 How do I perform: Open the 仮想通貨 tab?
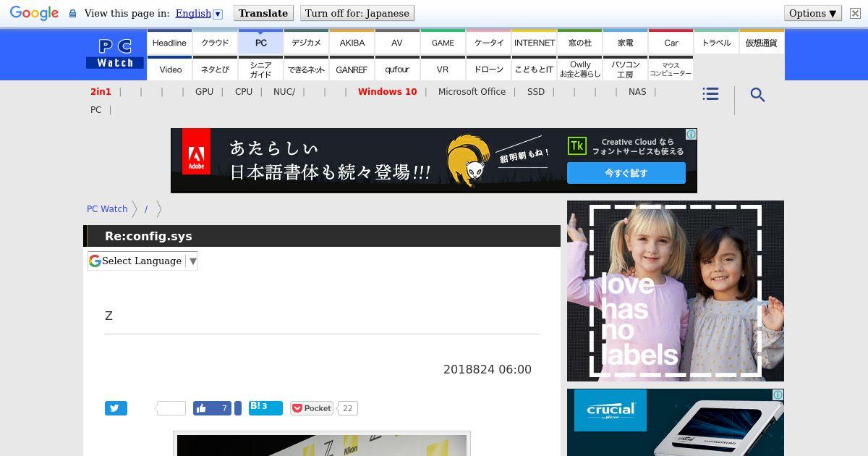(x=761, y=42)
